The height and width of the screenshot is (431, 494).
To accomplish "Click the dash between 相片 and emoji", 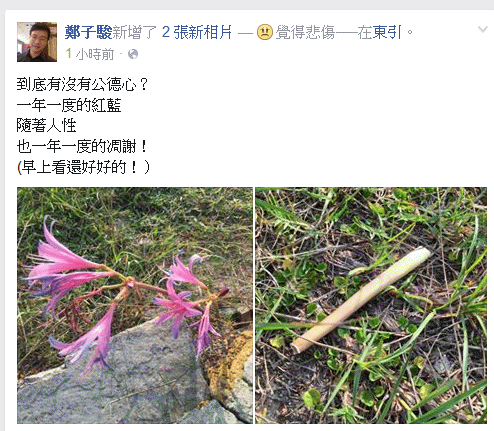I will [245, 33].
